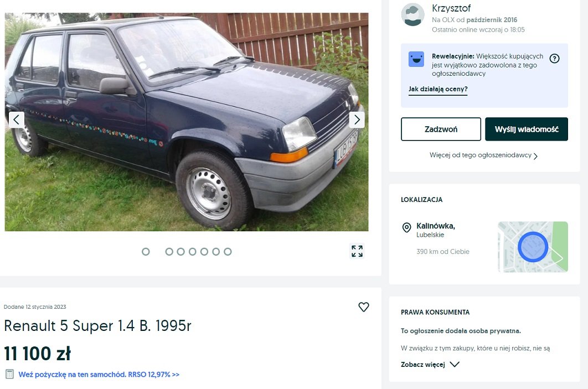This screenshot has width=588, height=389.
Task: Click the loan calculator icon
Action: click(x=10, y=374)
